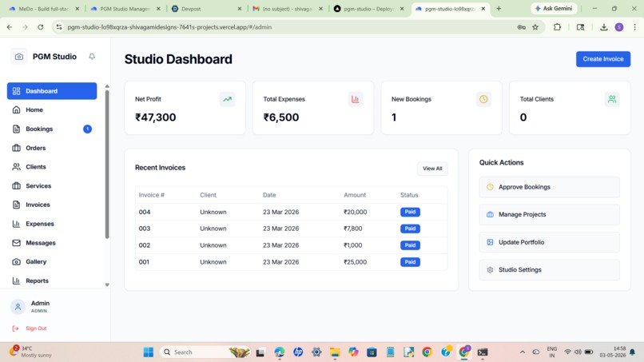Click the weather widget showing 34°C
The width and height of the screenshot is (644, 362).
[31, 352]
